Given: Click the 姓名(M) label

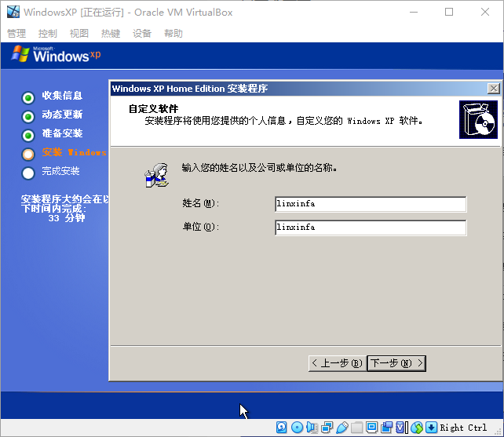Looking at the screenshot, I should (x=201, y=203).
